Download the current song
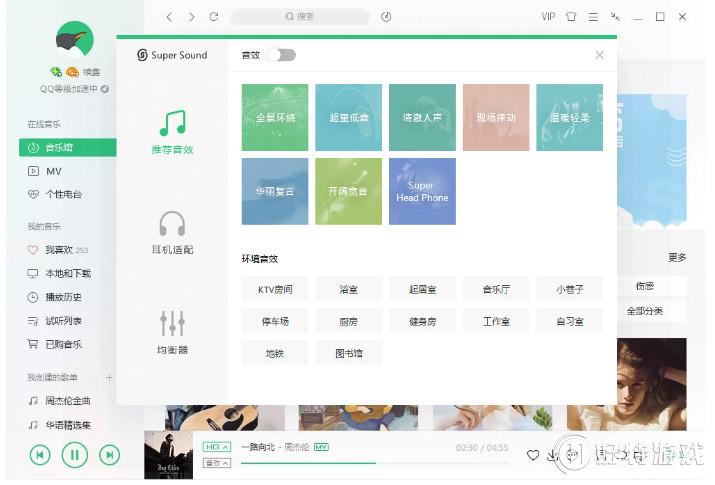 click(553, 455)
